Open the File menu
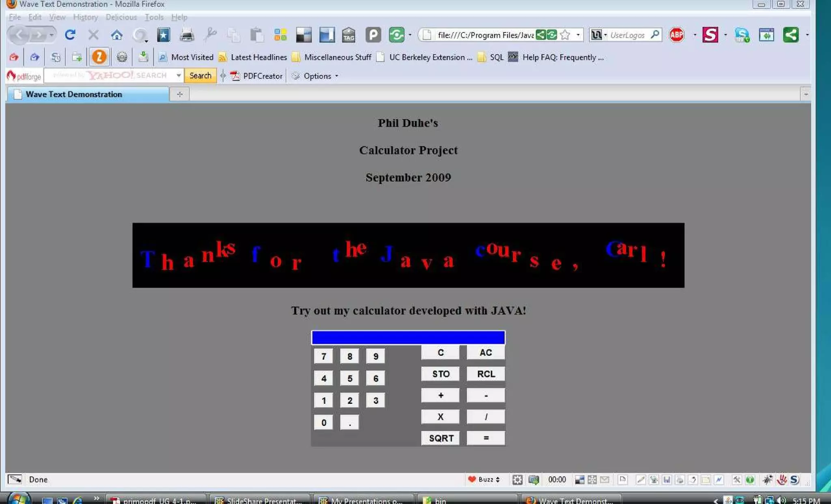The height and width of the screenshot is (504, 831). (15, 17)
